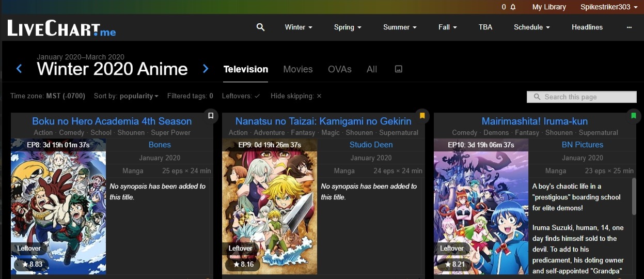
Task: Open Nanatsu no Taizai: Kamigami no Gekirin title
Action: [x=323, y=121]
